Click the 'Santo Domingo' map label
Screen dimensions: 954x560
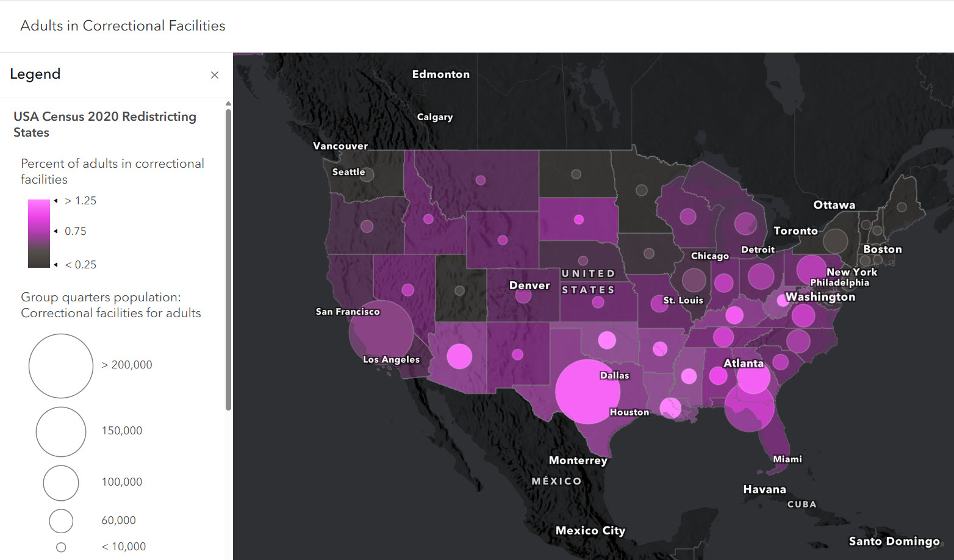894,542
